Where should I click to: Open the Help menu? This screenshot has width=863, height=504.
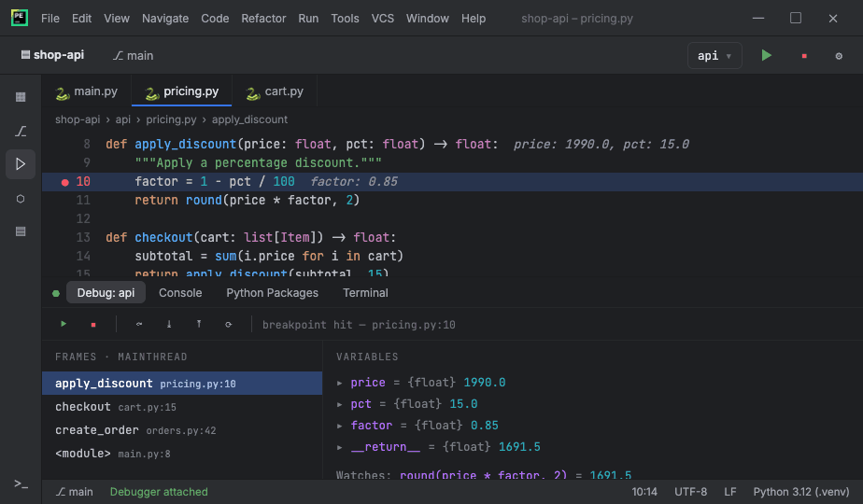point(474,18)
